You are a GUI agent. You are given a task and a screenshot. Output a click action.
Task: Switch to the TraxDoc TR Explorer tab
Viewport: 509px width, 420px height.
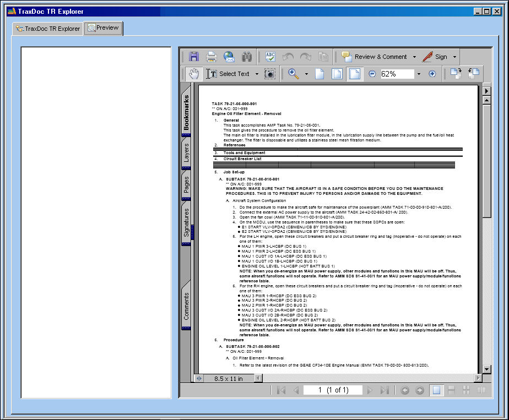pos(48,29)
